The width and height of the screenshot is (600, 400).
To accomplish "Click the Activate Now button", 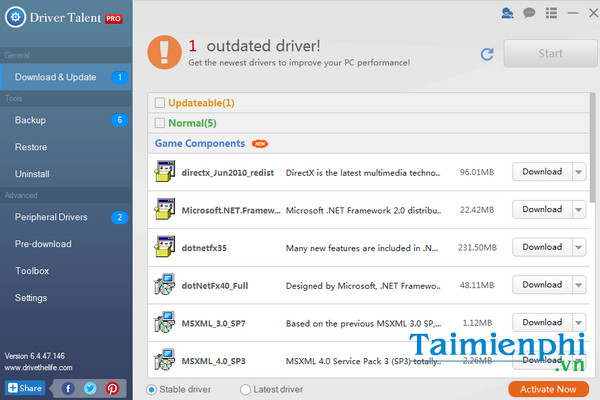I will click(x=548, y=389).
